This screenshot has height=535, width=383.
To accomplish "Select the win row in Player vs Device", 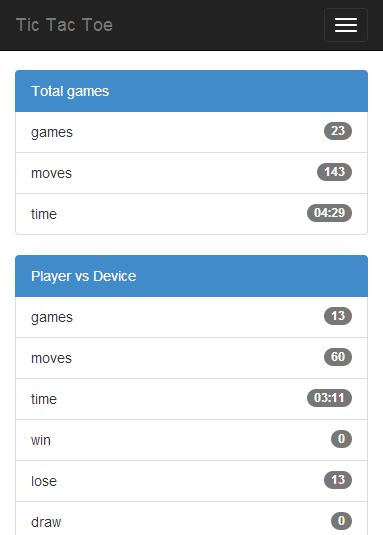I will pyautogui.click(x=191, y=440).
